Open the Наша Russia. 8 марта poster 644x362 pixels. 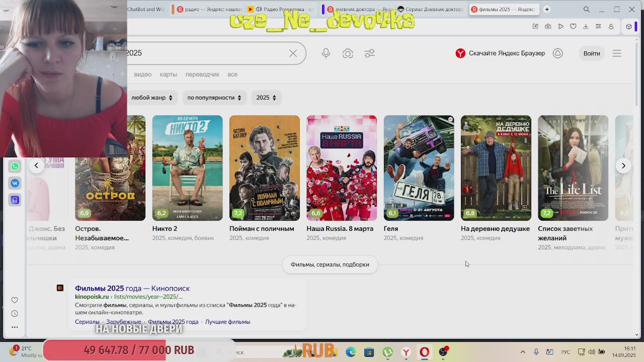coord(342,168)
